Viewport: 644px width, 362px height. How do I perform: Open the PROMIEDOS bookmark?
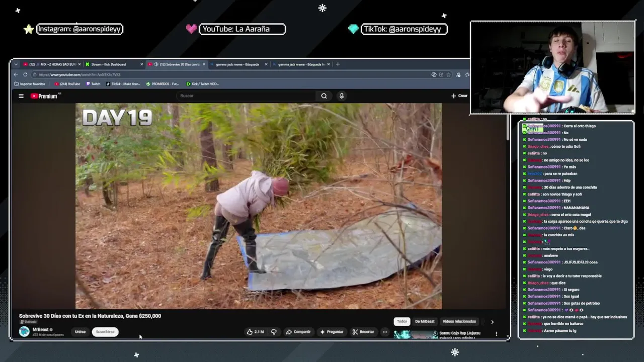[163, 84]
